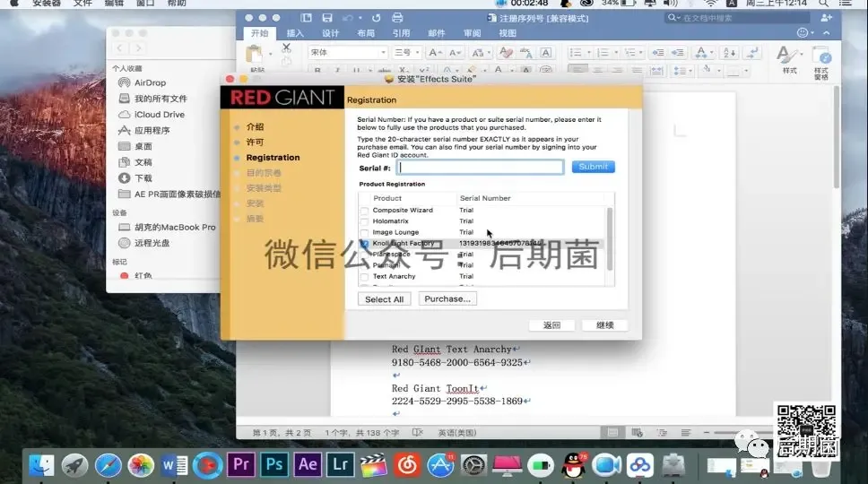Image resolution: width=868 pixels, height=484 pixels.
Task: Switch to the 审阅 ribbon tab
Action: 473,33
